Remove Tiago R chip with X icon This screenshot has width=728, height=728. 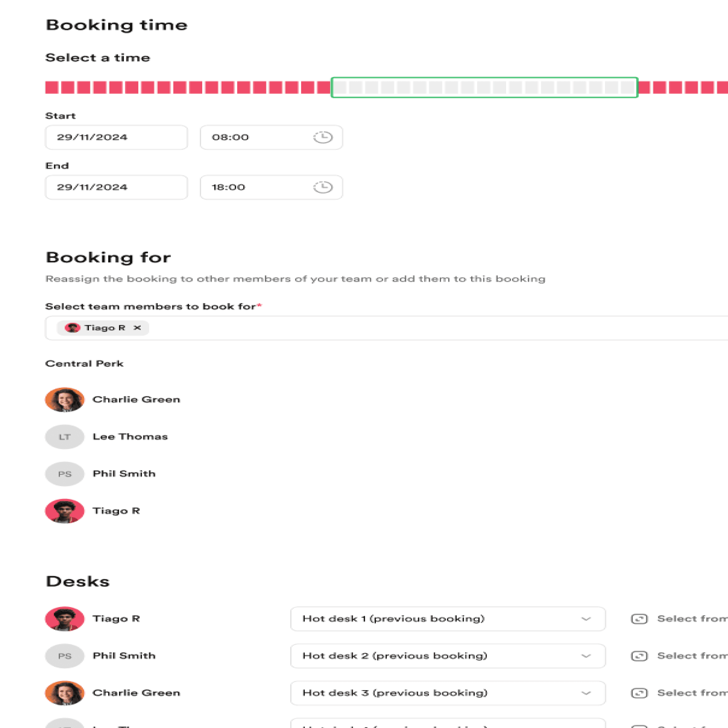[x=137, y=328]
